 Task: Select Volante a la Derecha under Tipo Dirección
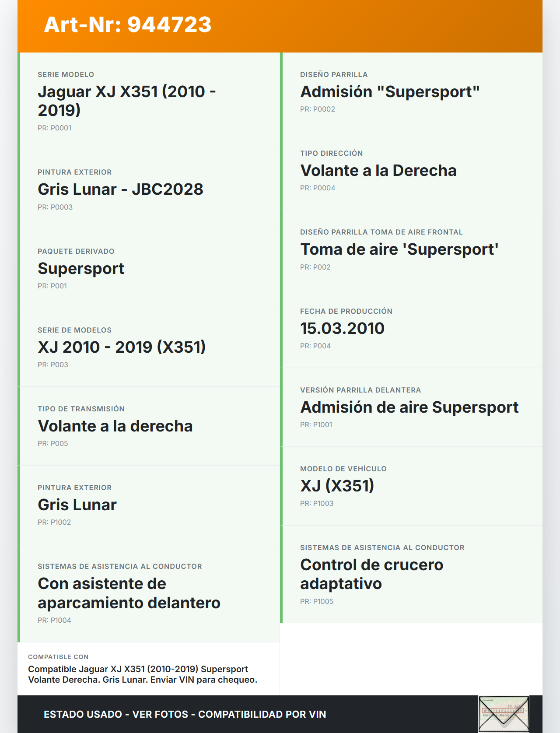(378, 170)
